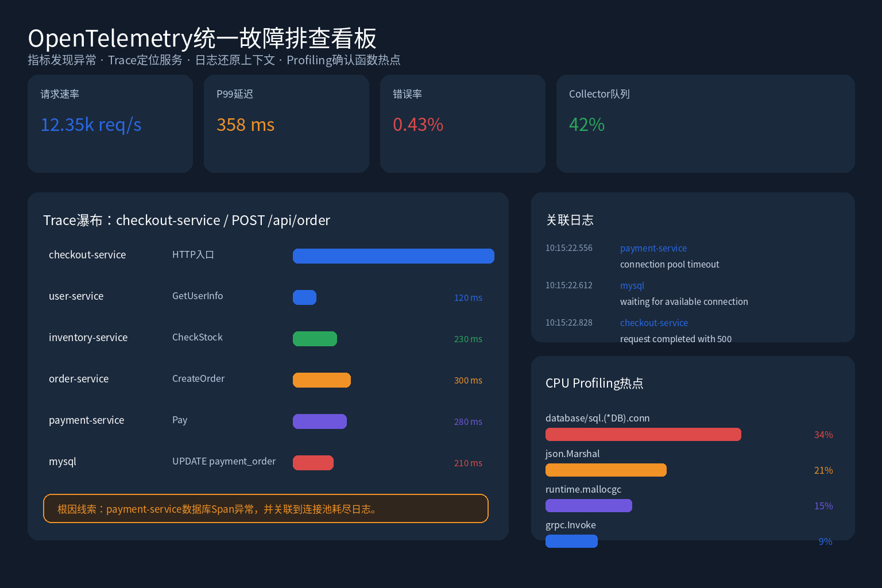Image resolution: width=882 pixels, height=588 pixels.
Task: Select the checkout-service HTTP入口 span bar
Action: click(x=393, y=256)
